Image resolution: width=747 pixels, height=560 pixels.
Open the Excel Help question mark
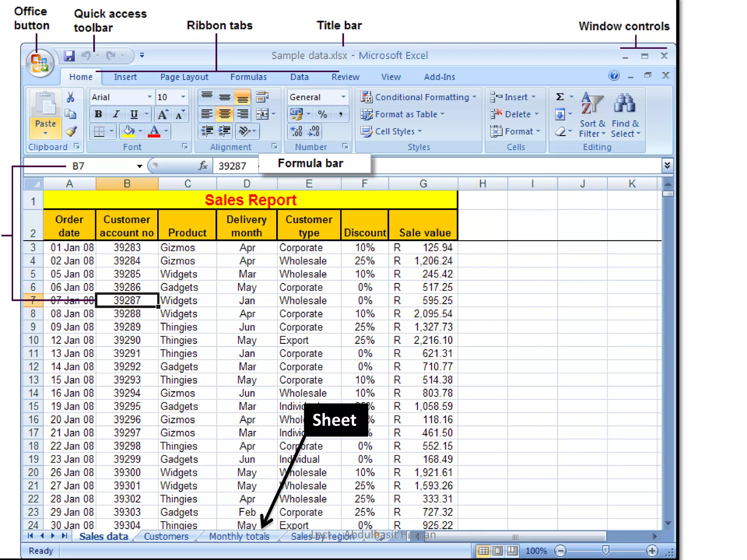[614, 75]
